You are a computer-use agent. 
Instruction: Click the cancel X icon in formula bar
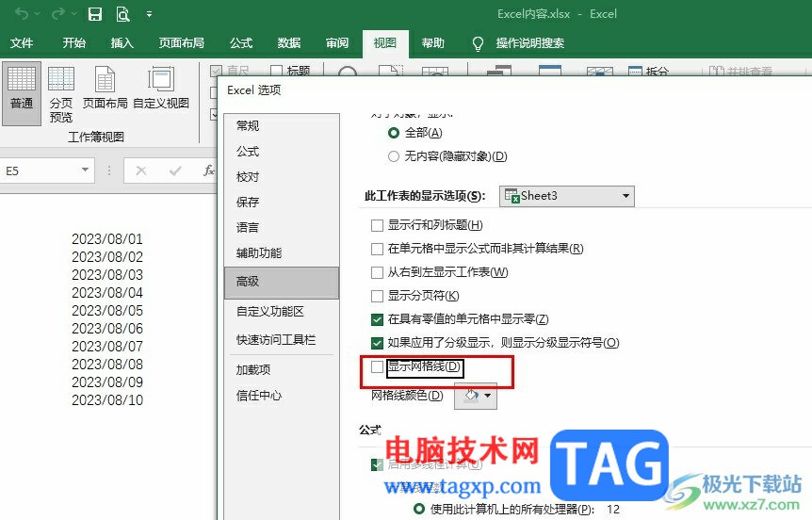coord(141,171)
